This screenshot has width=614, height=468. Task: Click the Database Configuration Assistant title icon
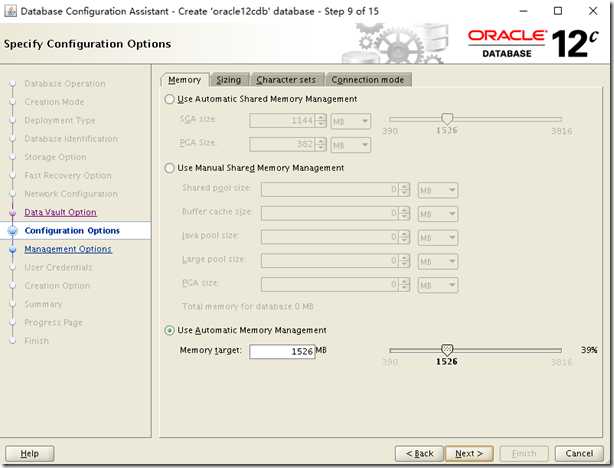tap(10, 11)
